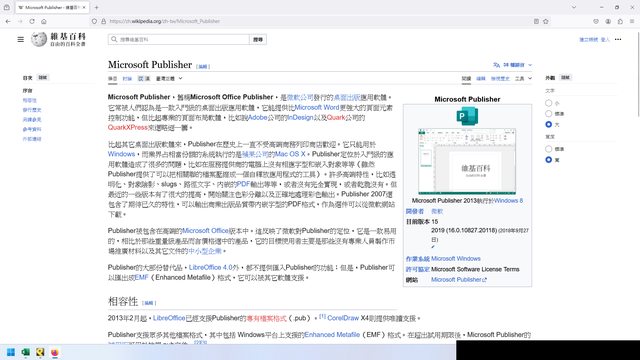
Task: Open the three-dots personal tools menu
Action: point(618,40)
